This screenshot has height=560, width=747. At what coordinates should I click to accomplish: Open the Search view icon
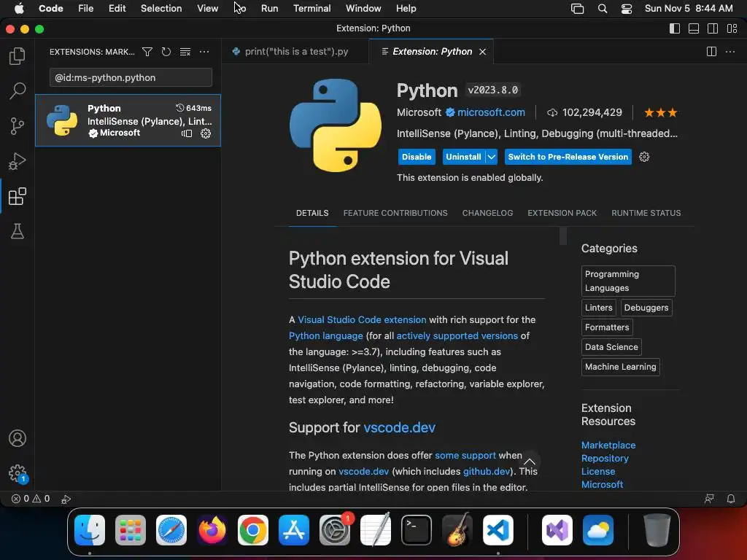18,91
